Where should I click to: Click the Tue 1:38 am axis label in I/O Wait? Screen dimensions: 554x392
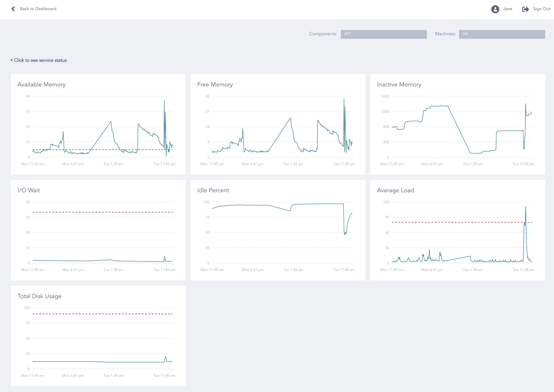pyautogui.click(x=114, y=270)
